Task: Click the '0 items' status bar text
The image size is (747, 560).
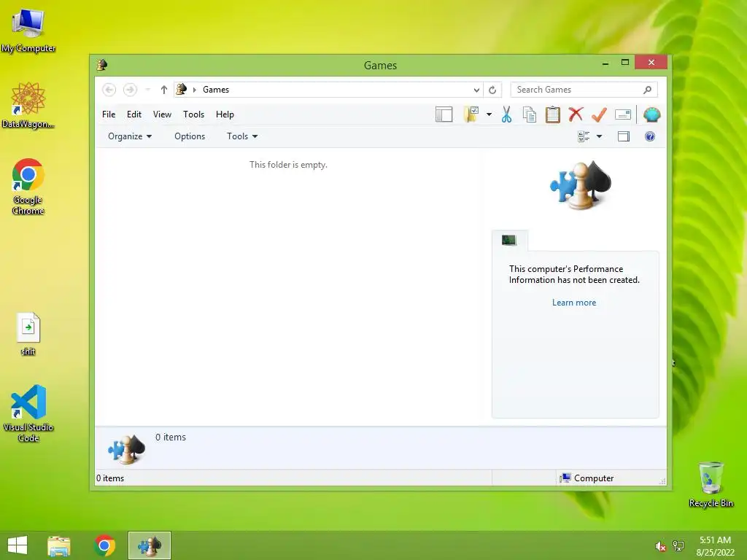Action: coord(110,478)
